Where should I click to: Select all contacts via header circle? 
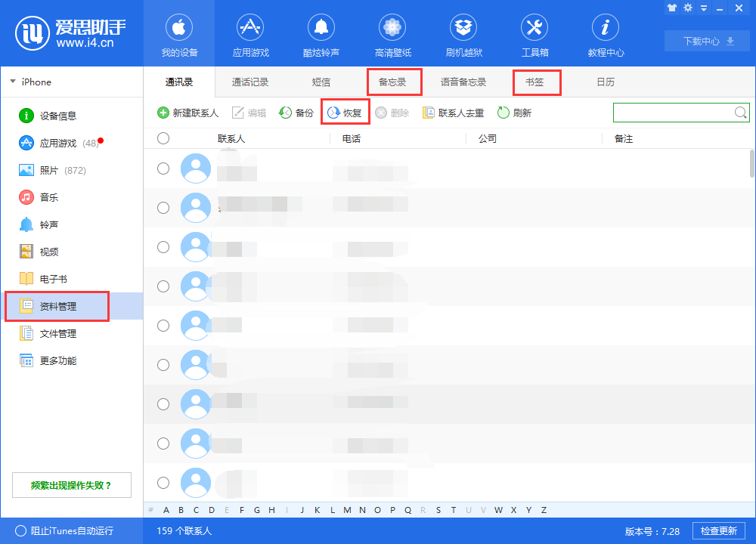pyautogui.click(x=163, y=138)
